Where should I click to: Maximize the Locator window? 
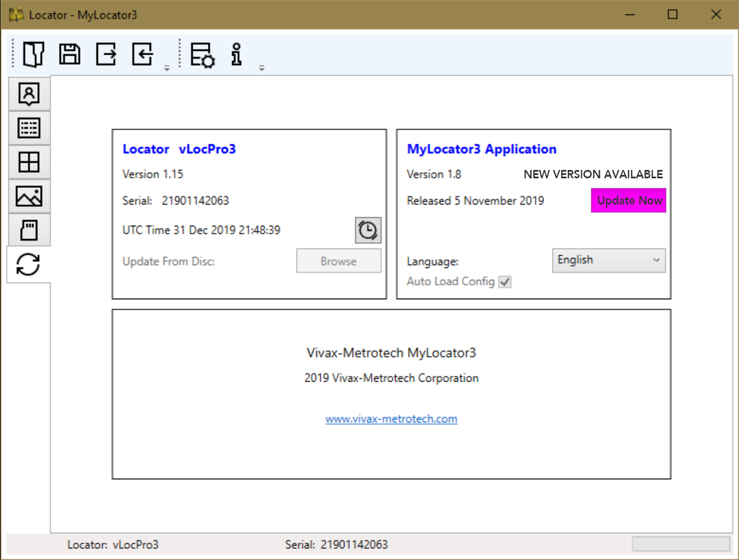[673, 14]
